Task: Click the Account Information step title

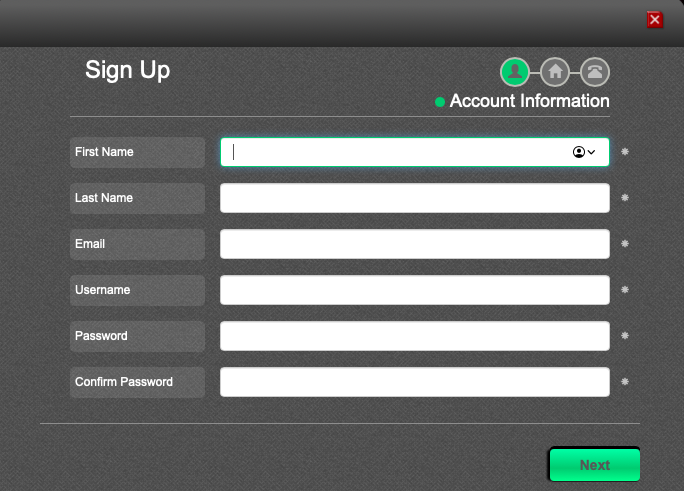Action: pyautogui.click(x=529, y=101)
